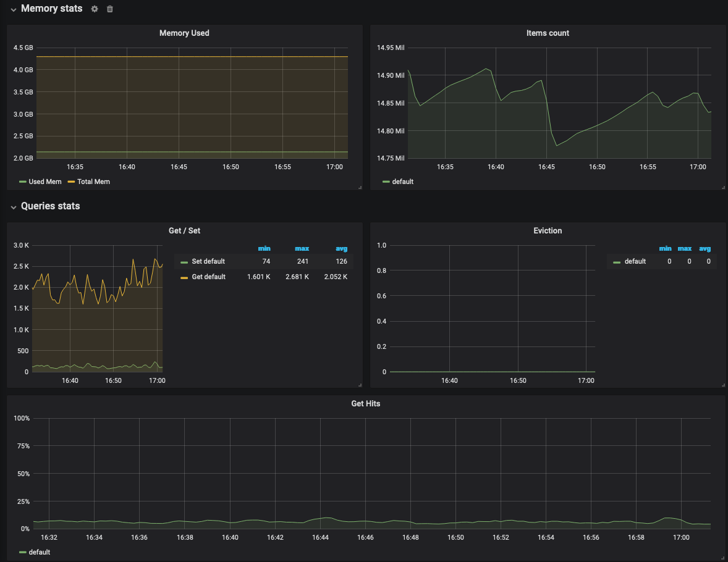Viewport: 728px width, 562px height.
Task: Open Memory stats row settings gear
Action: point(95,9)
